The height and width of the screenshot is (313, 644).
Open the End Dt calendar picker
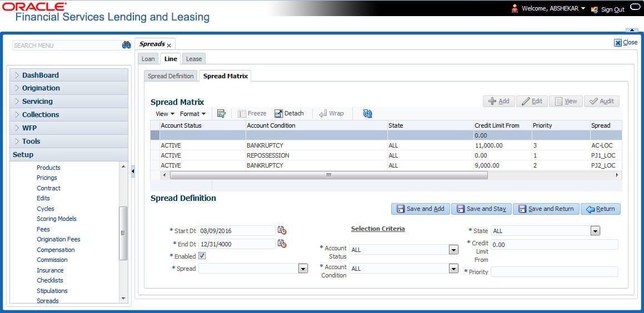tap(282, 244)
